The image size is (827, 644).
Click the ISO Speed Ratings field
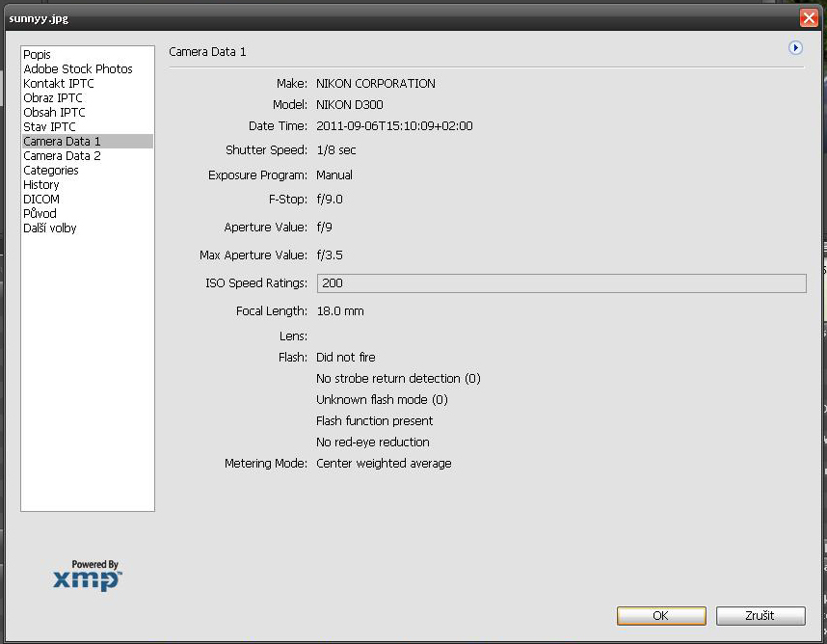[561, 283]
